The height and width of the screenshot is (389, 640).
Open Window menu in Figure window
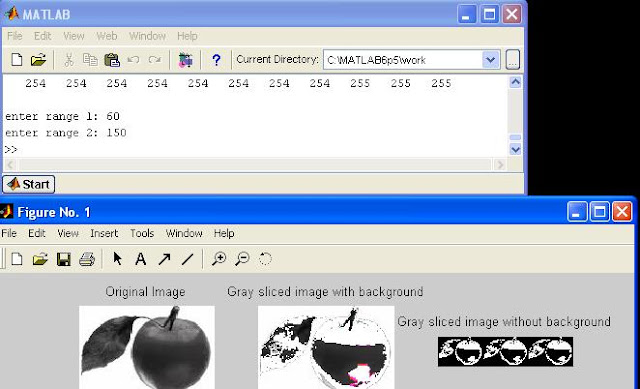[184, 233]
